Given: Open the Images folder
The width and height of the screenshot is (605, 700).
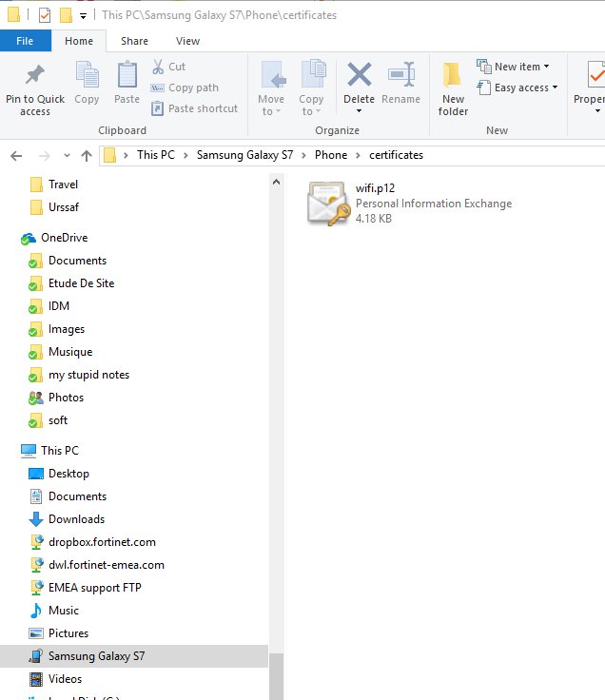Looking at the screenshot, I should click(66, 329).
